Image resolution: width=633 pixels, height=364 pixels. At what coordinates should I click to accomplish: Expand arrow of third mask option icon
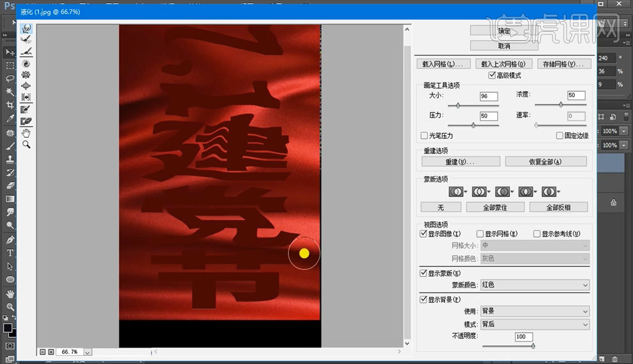pyautogui.click(x=512, y=192)
